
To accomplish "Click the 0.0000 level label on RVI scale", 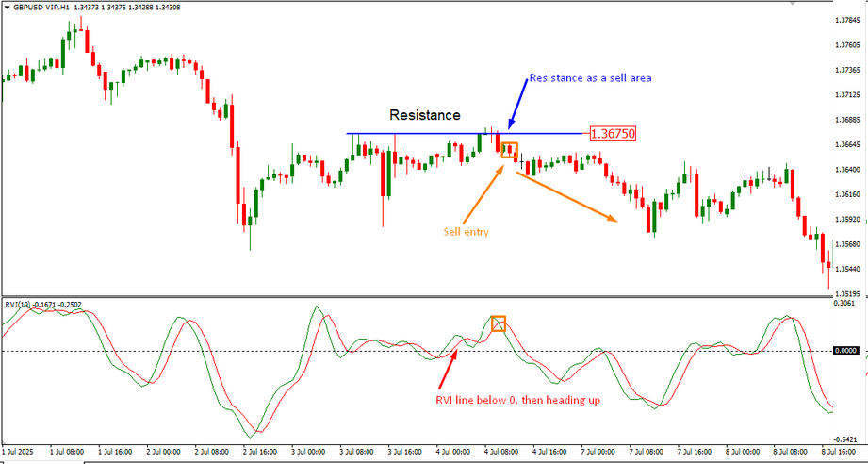I will tap(848, 350).
